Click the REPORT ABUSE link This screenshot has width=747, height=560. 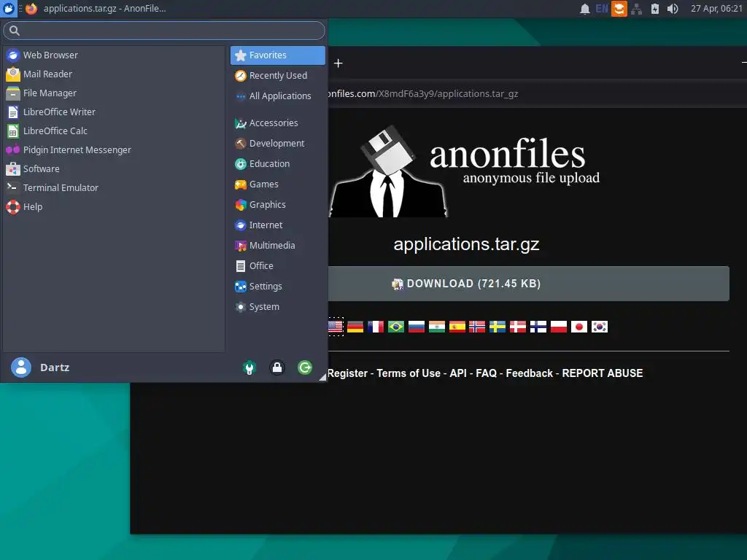point(603,373)
